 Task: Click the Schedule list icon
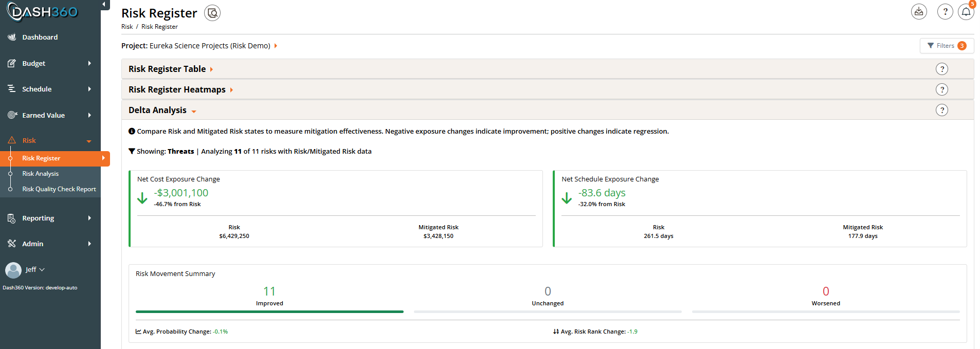point(12,89)
